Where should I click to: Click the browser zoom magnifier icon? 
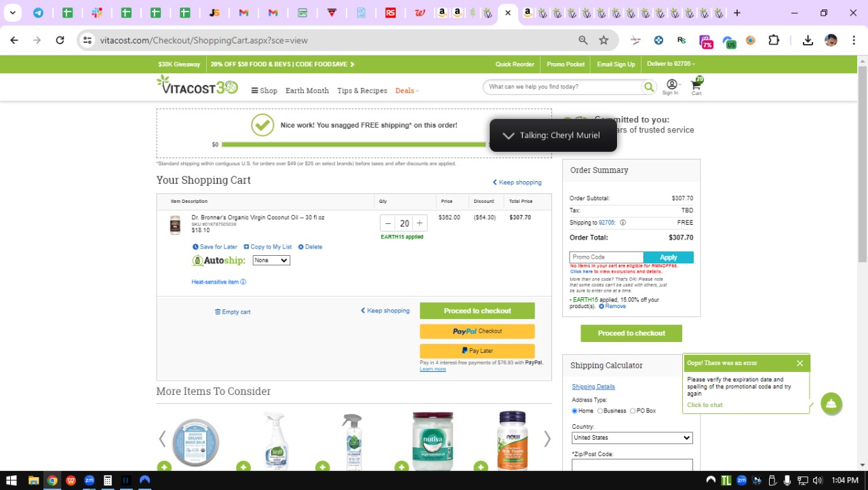pos(583,40)
